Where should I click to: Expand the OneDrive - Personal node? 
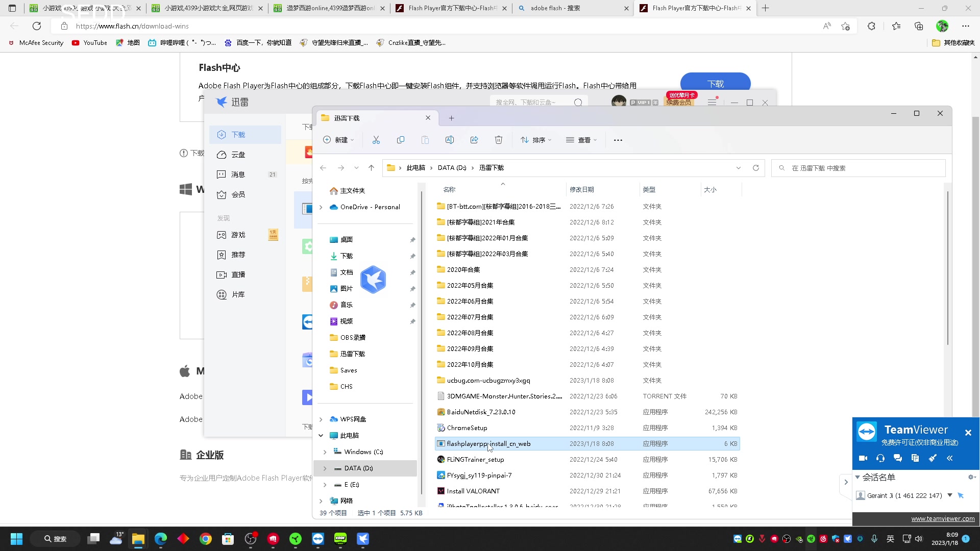click(321, 207)
